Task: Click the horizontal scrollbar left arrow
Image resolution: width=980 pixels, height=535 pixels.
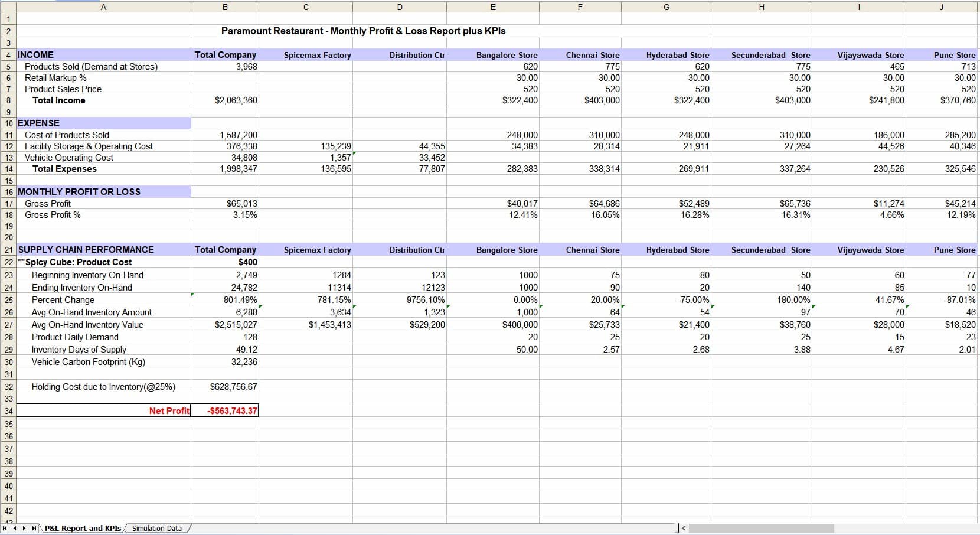Action: [683, 529]
